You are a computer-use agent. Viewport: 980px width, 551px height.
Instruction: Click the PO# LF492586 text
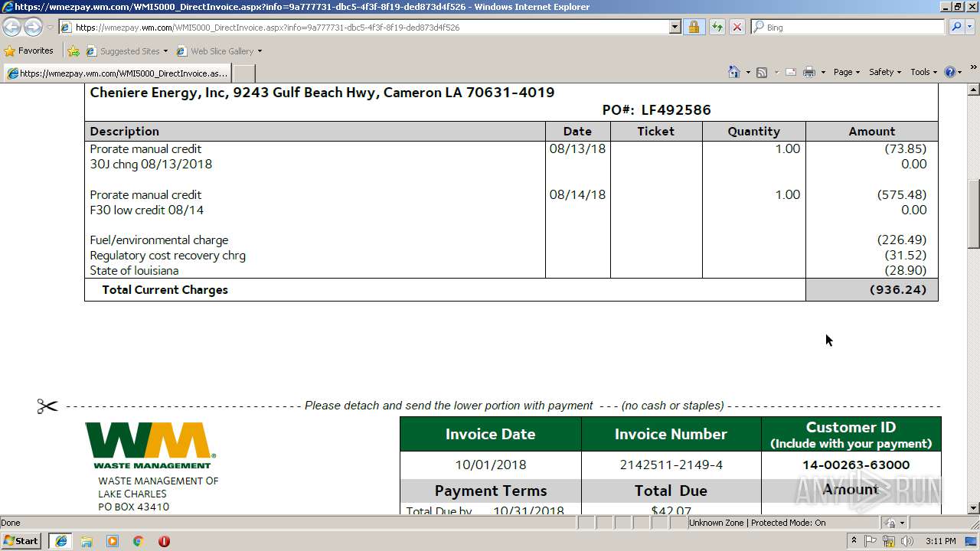656,109
